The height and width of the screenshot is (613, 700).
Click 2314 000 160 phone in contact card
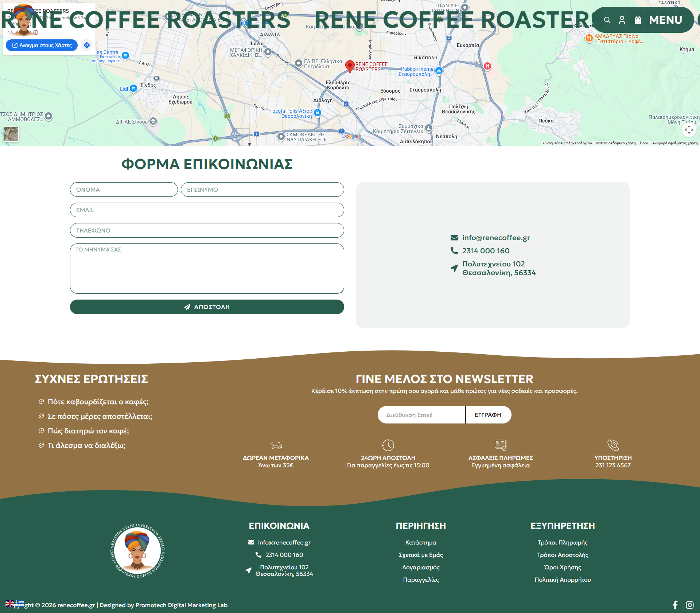(486, 251)
